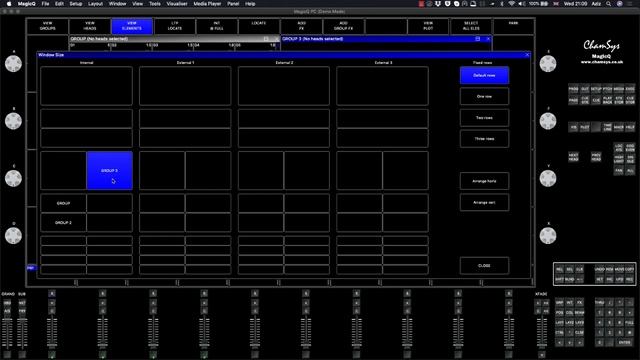Screen dimensions: 640x360
Task: Open the Panel menu
Action: tap(233, 4)
